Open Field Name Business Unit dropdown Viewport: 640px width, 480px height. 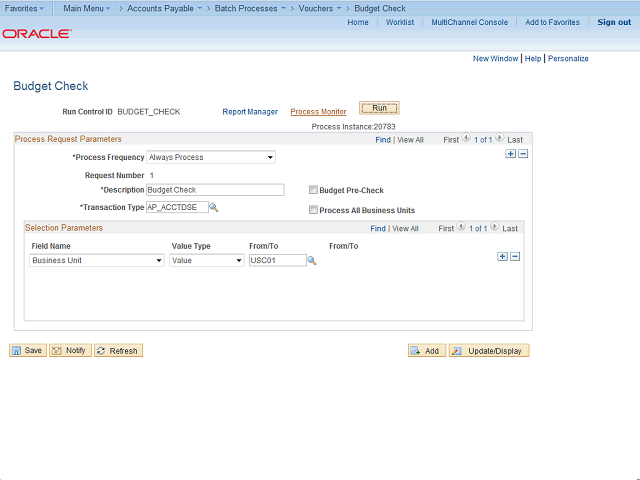tap(97, 260)
